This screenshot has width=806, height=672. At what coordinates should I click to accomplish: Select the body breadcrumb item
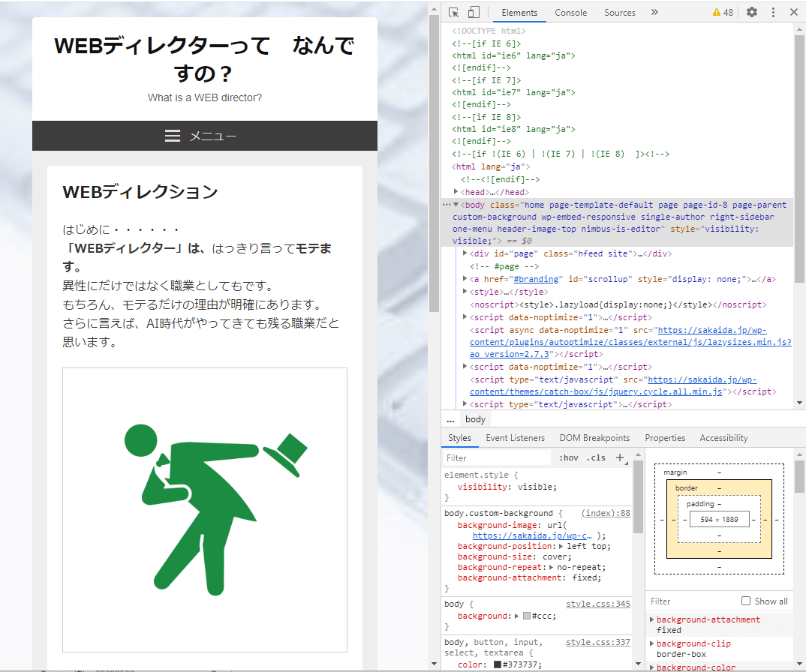475,419
